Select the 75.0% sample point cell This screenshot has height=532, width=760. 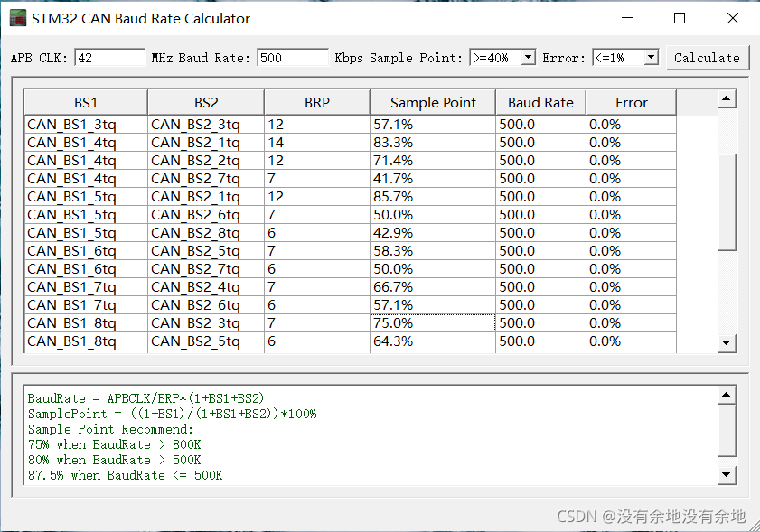click(433, 323)
